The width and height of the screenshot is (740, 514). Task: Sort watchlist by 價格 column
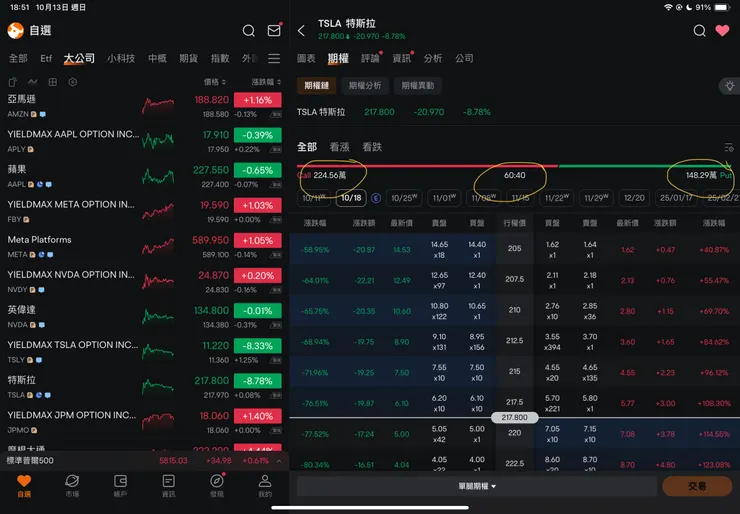click(215, 82)
